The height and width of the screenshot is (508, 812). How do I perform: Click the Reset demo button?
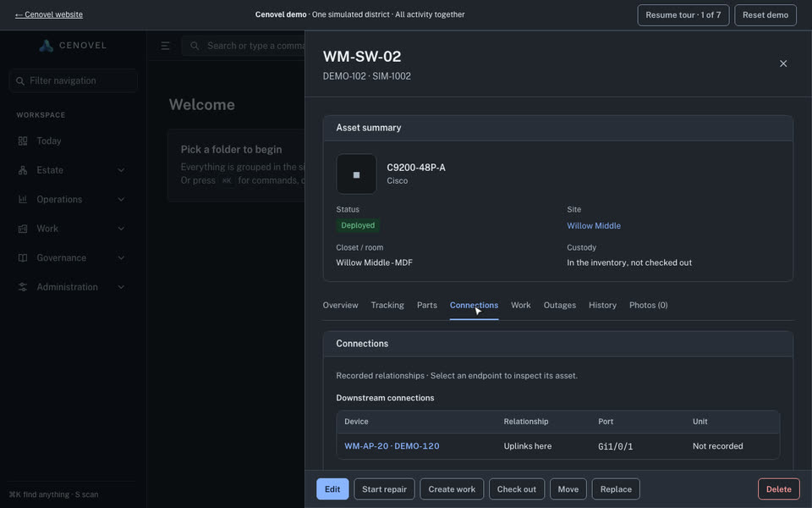pos(765,15)
